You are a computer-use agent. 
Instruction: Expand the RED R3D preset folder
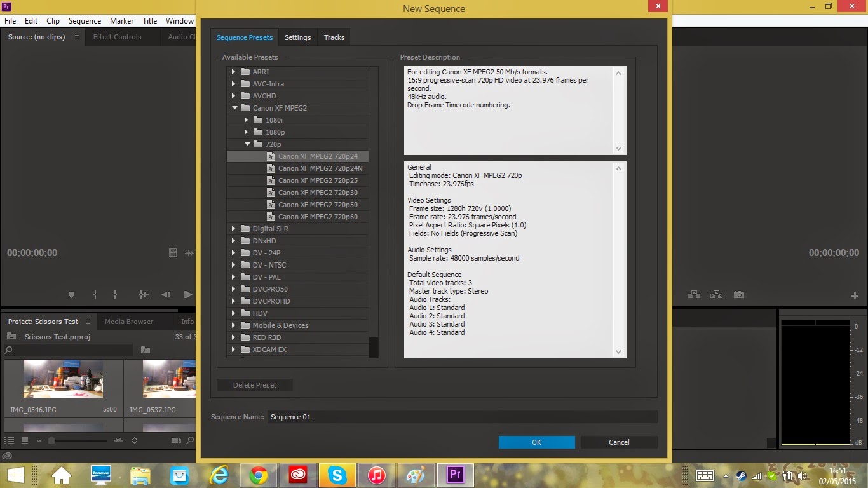[x=233, y=337]
